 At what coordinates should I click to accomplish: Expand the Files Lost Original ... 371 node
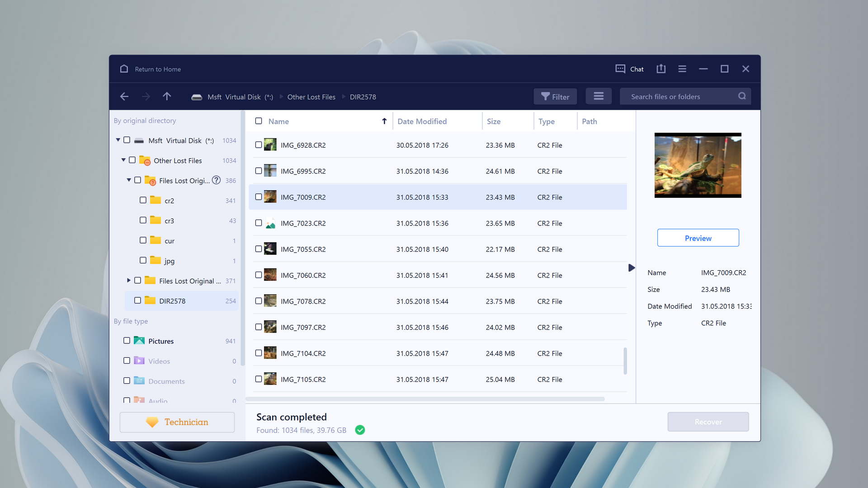(x=129, y=281)
